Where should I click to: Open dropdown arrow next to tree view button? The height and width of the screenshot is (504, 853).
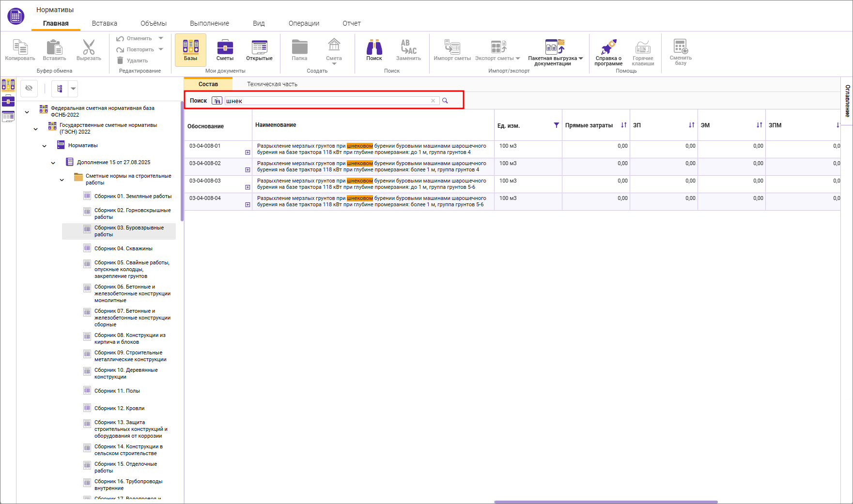point(73,89)
